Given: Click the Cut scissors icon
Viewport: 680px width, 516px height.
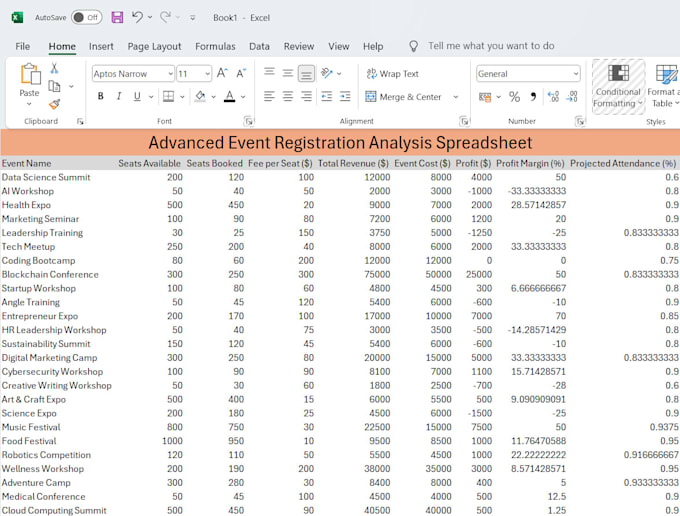Looking at the screenshot, I should point(54,68).
